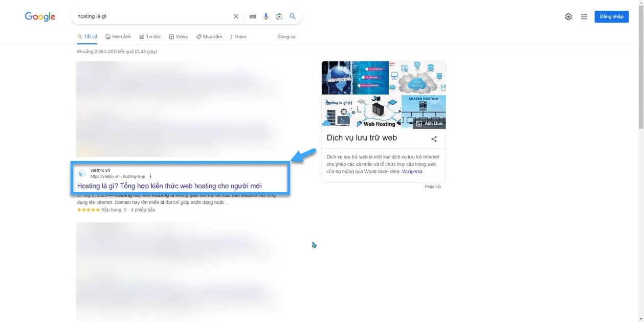644x322 pixels.
Task: Open the Hosting là gì? Tổng hợp link
Action: pos(169,186)
